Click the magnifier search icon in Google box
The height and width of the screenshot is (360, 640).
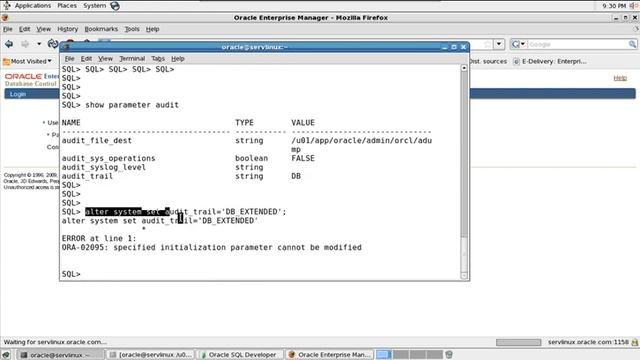click(x=632, y=44)
